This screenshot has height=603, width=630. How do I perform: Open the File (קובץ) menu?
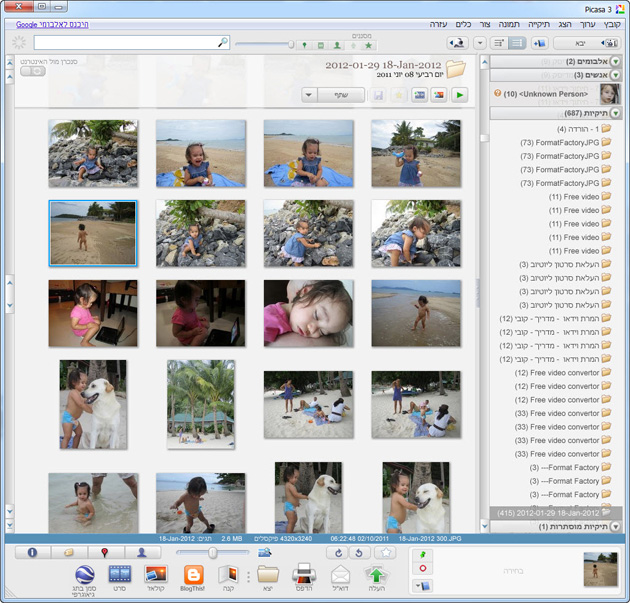click(612, 25)
